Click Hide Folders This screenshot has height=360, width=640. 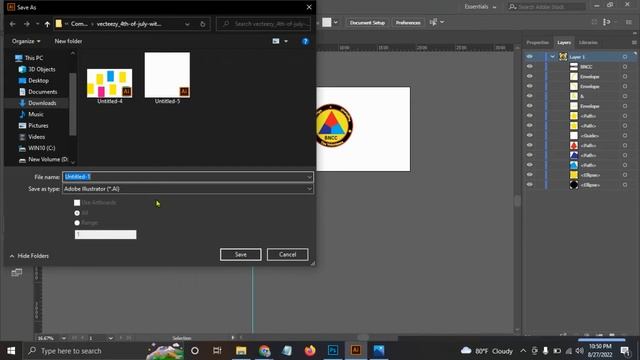tap(29, 256)
